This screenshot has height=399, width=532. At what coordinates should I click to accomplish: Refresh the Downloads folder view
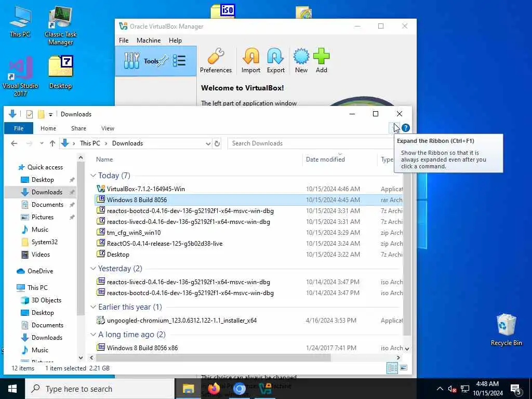click(x=217, y=143)
